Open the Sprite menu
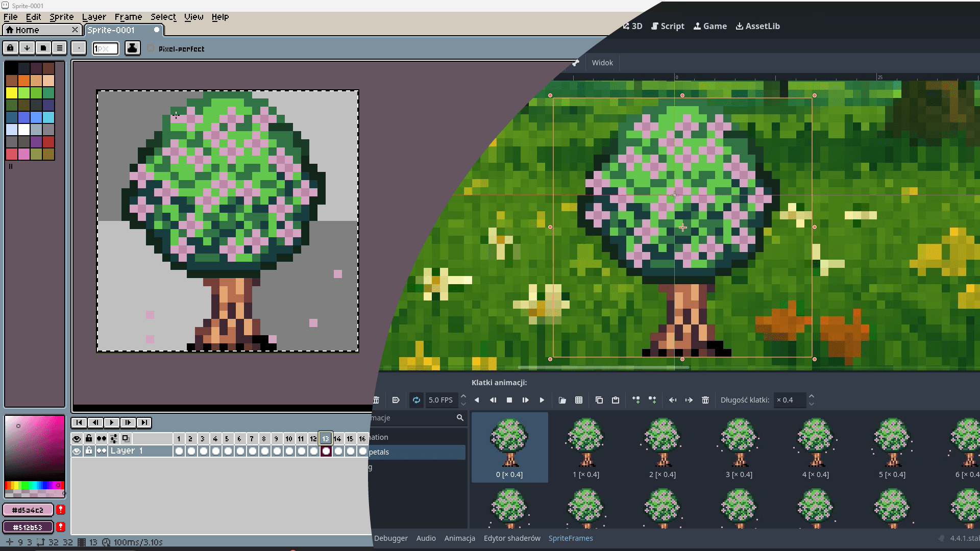 coord(61,17)
